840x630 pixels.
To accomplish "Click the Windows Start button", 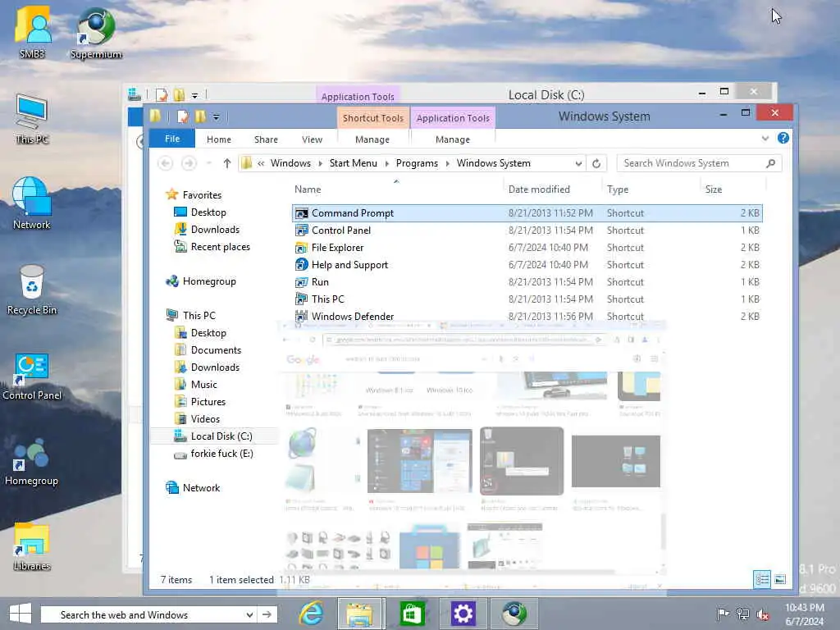I will click(20, 614).
